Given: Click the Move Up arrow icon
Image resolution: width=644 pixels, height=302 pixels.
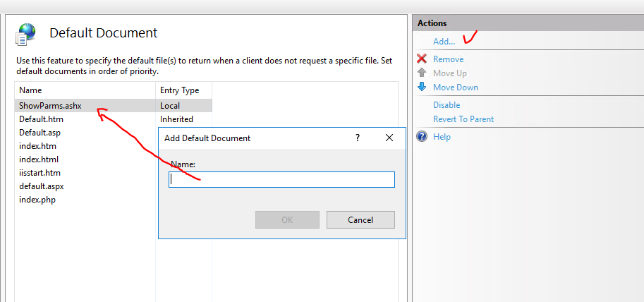Looking at the screenshot, I should (422, 73).
